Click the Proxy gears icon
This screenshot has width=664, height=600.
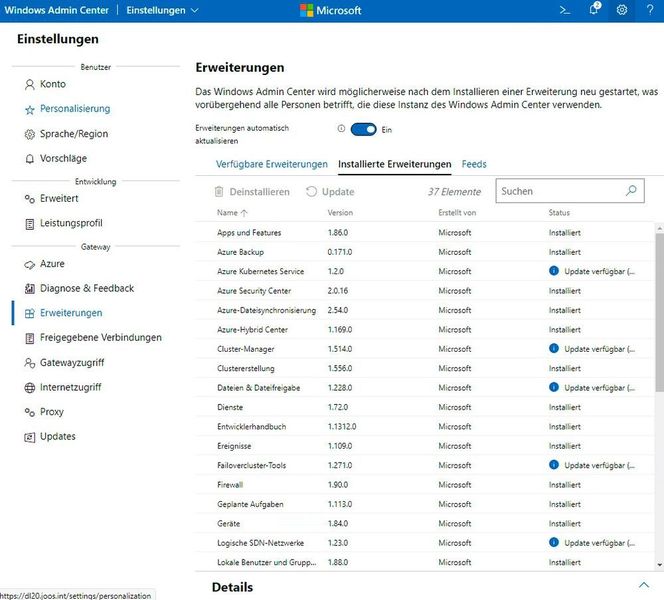click(30, 412)
